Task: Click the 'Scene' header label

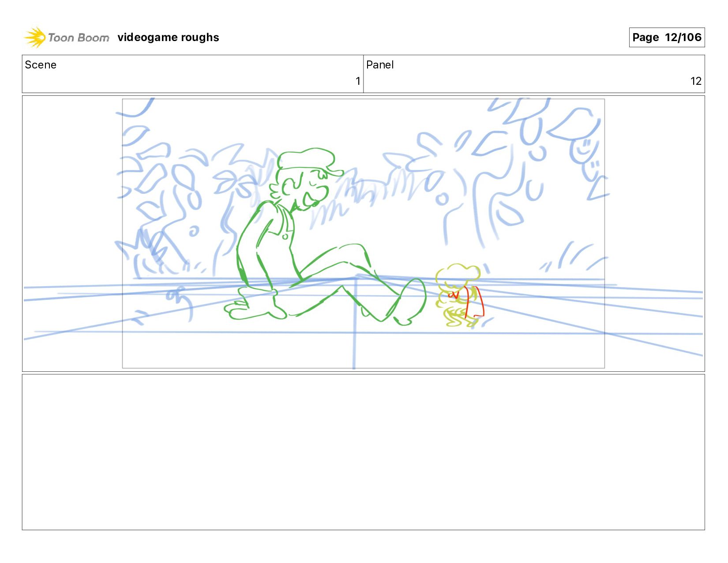Action: [41, 65]
